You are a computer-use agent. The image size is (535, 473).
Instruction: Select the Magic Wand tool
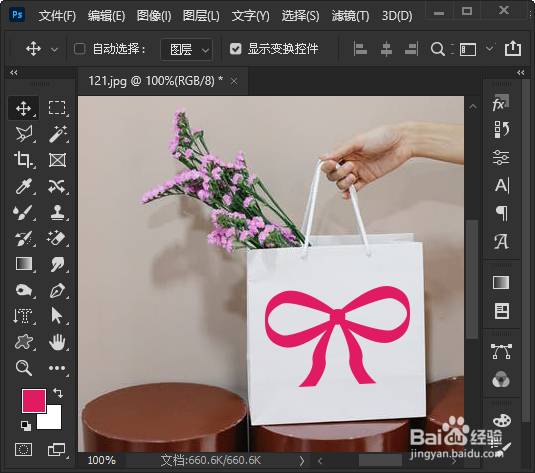click(57, 134)
